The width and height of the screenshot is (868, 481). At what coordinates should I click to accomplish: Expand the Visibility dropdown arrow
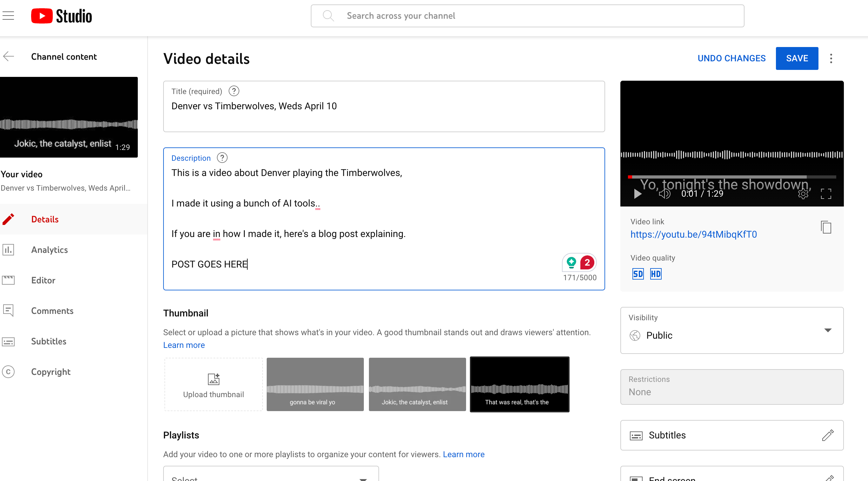coord(828,330)
